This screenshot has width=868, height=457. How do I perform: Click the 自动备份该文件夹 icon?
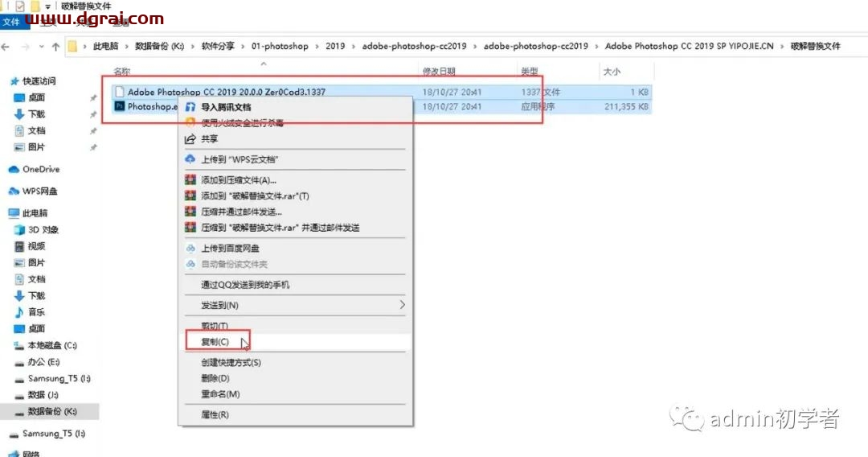[190, 264]
